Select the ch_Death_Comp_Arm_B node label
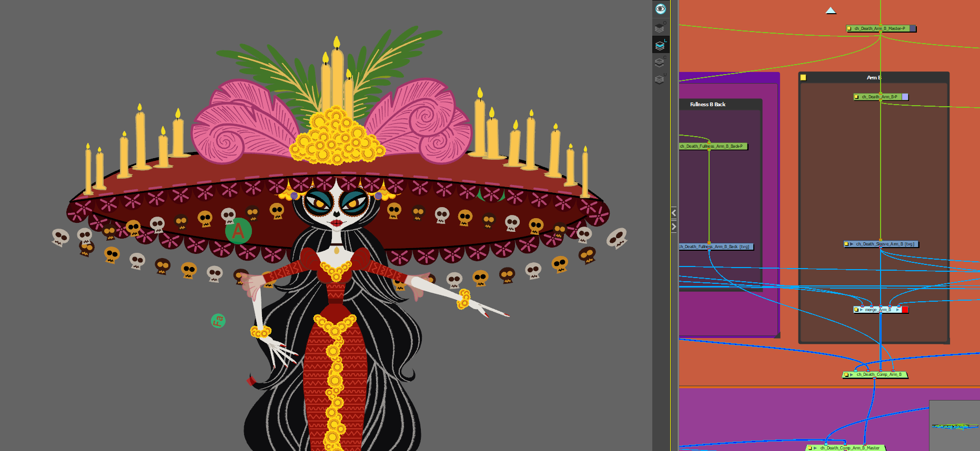Image resolution: width=980 pixels, height=451 pixels. click(x=879, y=375)
